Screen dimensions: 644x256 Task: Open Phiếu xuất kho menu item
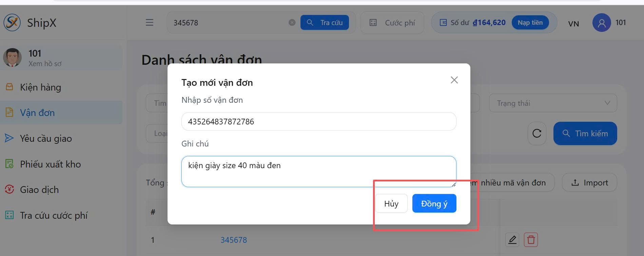click(61, 164)
